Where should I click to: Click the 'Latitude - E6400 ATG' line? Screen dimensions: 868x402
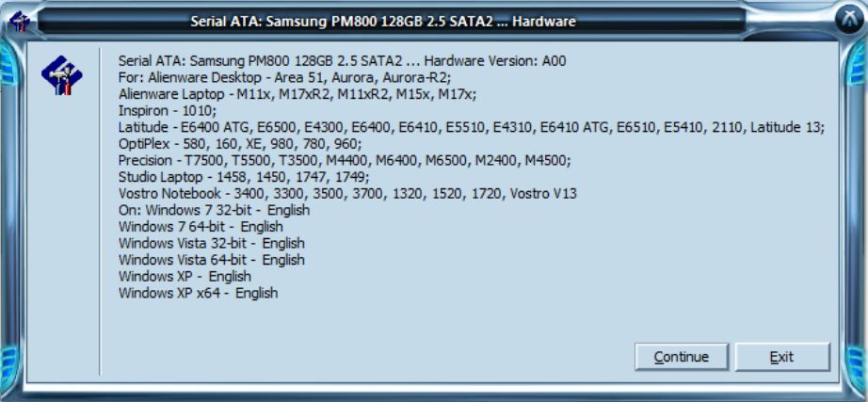point(472,127)
